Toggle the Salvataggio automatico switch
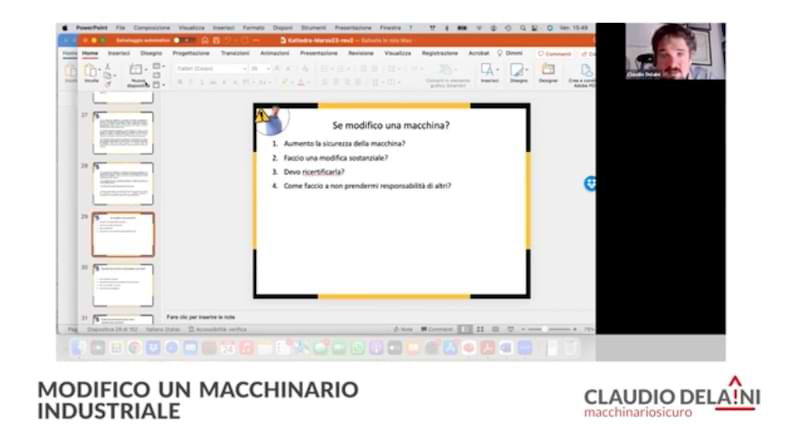Image resolution: width=786 pixels, height=434 pixels. pyautogui.click(x=184, y=40)
